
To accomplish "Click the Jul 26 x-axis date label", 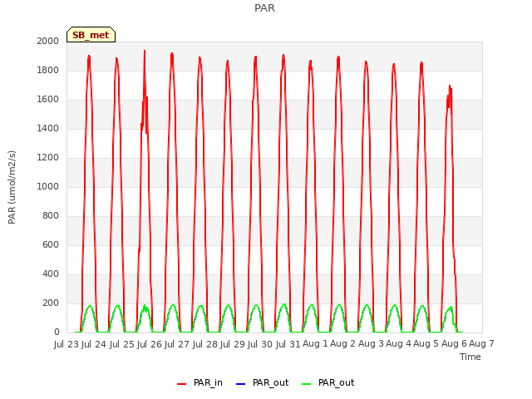I will pos(150,344).
